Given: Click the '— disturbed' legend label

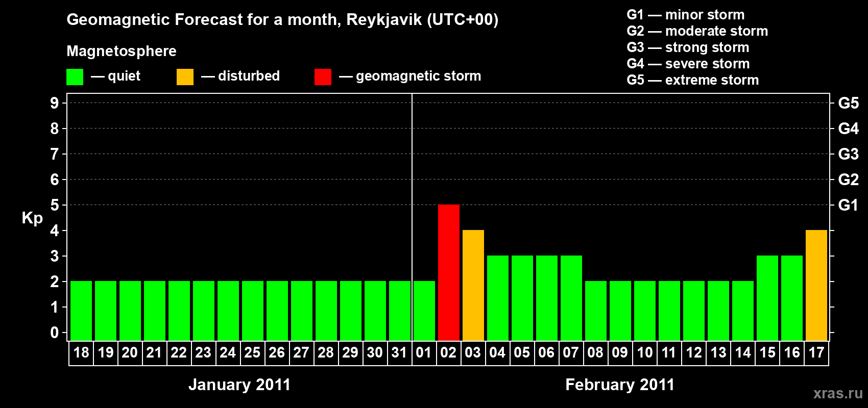Looking at the screenshot, I should click(240, 76).
